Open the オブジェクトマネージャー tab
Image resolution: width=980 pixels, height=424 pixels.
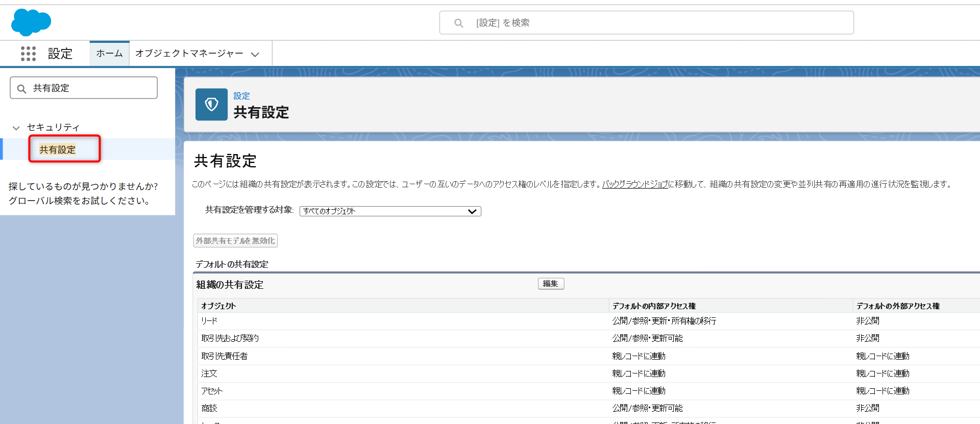(189, 53)
